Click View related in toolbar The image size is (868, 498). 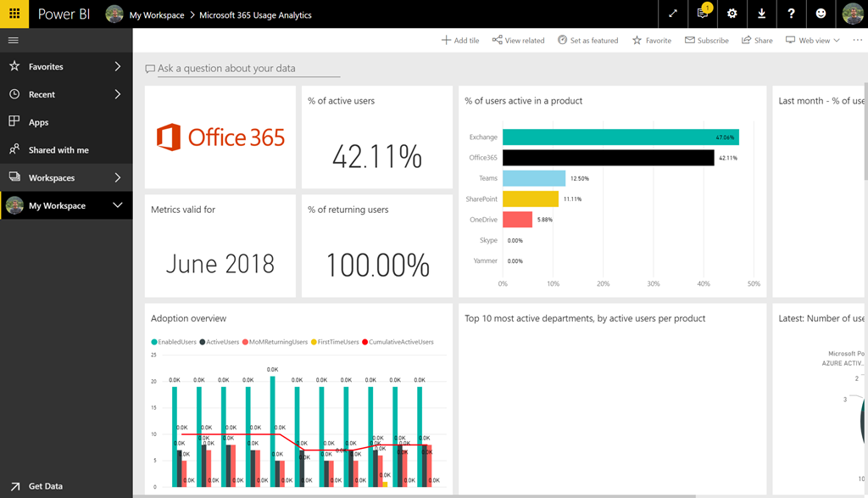(518, 41)
